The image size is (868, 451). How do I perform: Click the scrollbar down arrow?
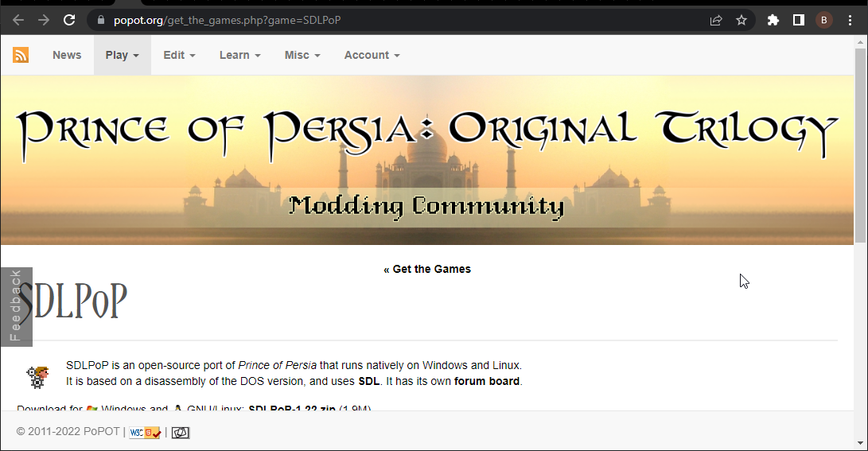tap(860, 443)
